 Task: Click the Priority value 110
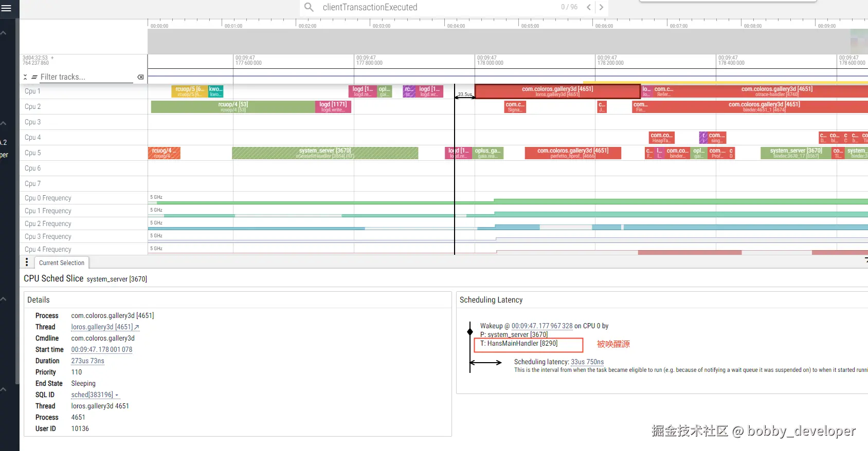point(77,372)
